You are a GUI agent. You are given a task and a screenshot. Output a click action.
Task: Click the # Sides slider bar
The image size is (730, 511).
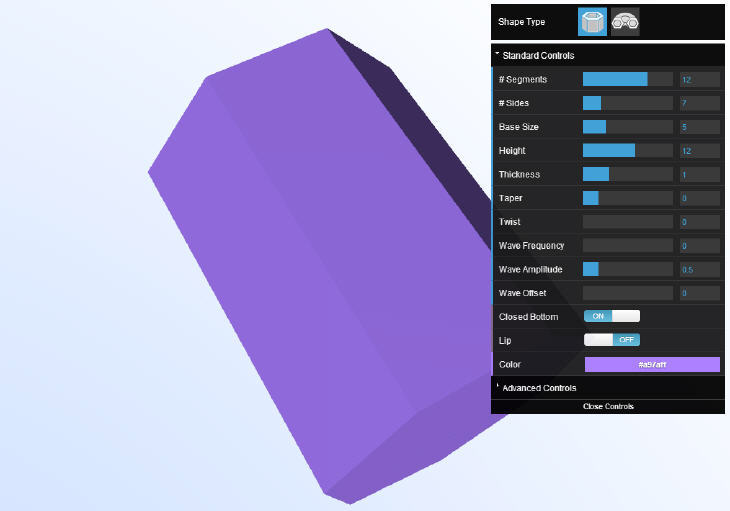627,103
